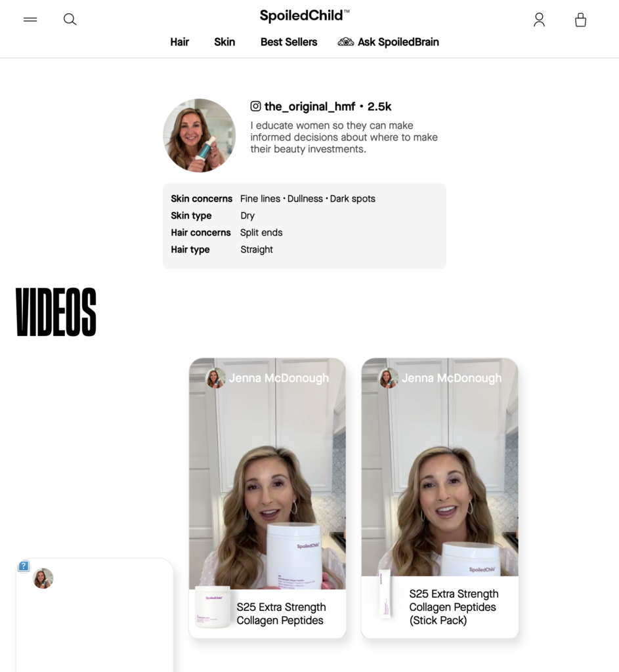Open the Collagen Peptides (Stick Pack) product
This screenshot has height=672, width=619.
pyautogui.click(x=454, y=607)
